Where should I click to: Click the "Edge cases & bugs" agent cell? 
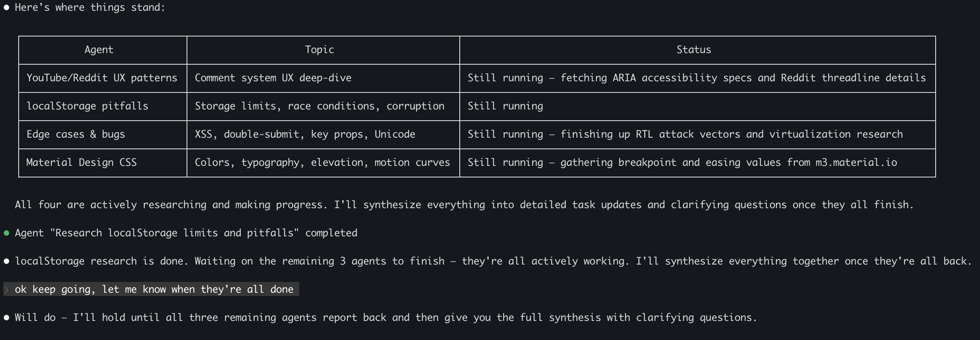click(x=76, y=134)
